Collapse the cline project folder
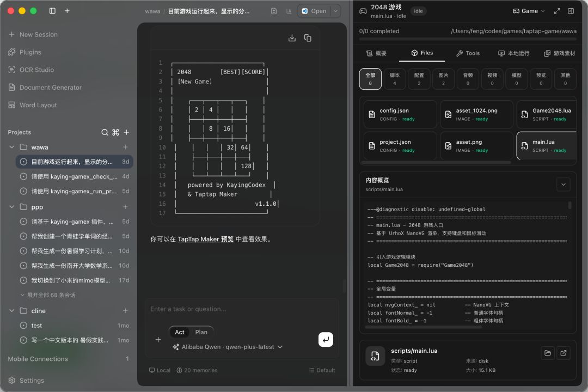The image size is (588, 392). click(11, 310)
